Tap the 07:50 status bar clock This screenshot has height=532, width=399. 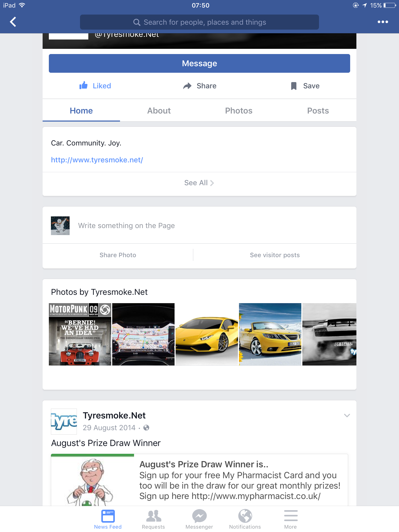(201, 5)
